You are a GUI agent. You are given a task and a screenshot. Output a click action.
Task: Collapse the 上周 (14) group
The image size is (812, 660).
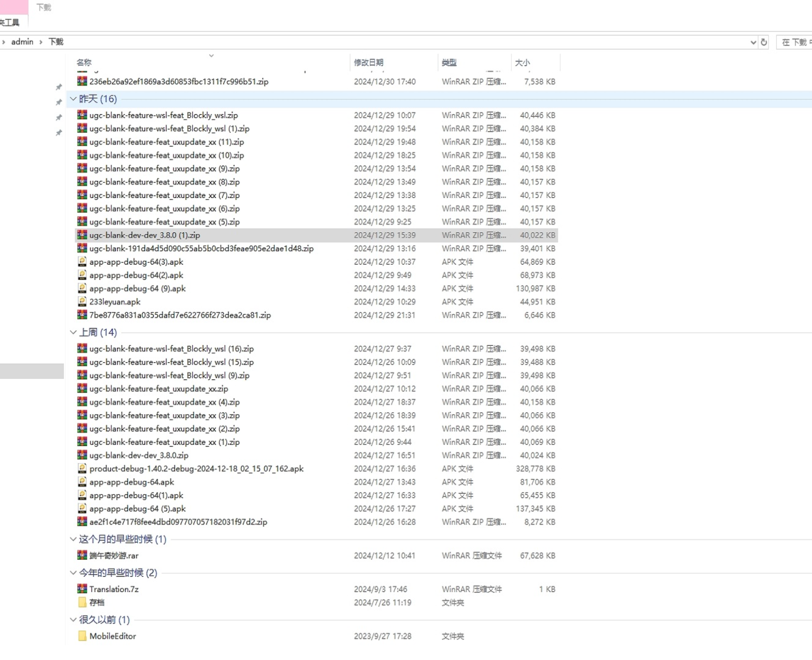click(x=73, y=332)
